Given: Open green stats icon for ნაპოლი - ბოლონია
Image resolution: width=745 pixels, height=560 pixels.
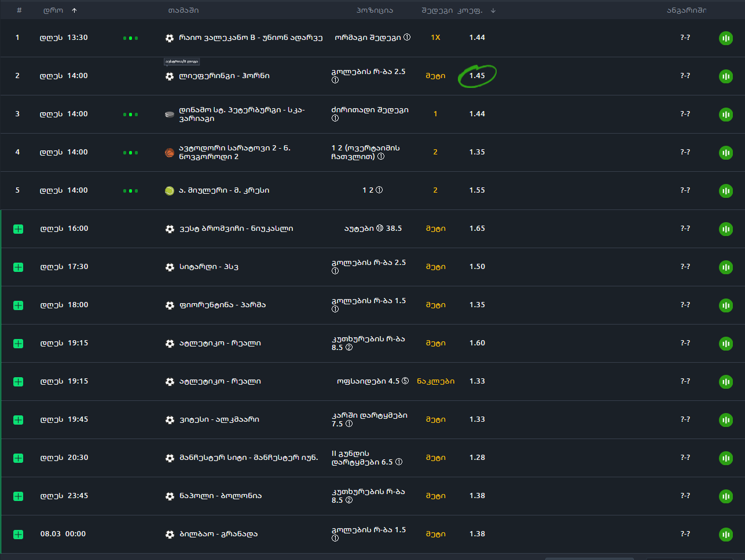Looking at the screenshot, I should pos(725,496).
